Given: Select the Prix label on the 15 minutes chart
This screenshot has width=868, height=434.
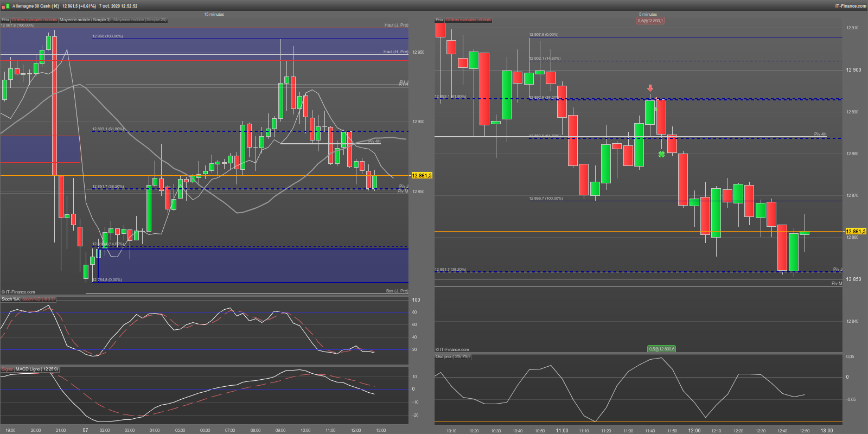Looking at the screenshot, I should pos(5,20).
